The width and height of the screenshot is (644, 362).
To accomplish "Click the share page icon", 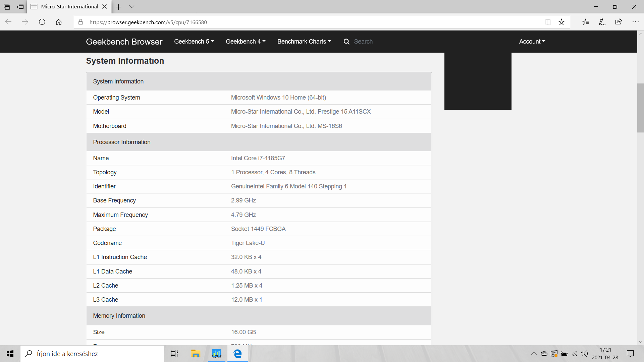I will [x=619, y=22].
